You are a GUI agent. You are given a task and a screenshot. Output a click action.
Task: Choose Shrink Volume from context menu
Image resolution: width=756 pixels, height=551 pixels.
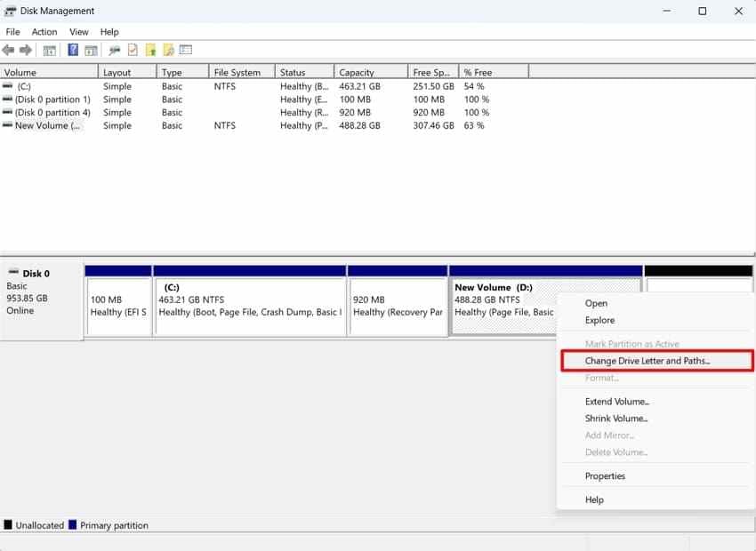[x=616, y=418]
